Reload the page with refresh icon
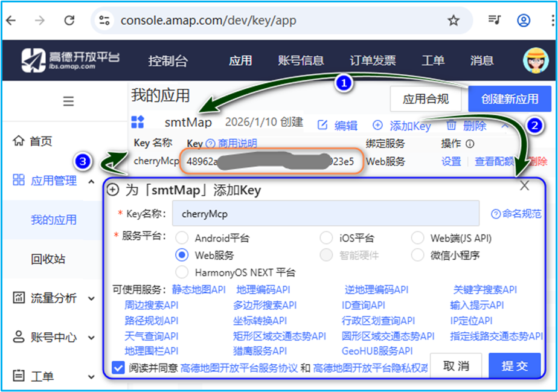The width and height of the screenshot is (558, 392). click(x=69, y=21)
